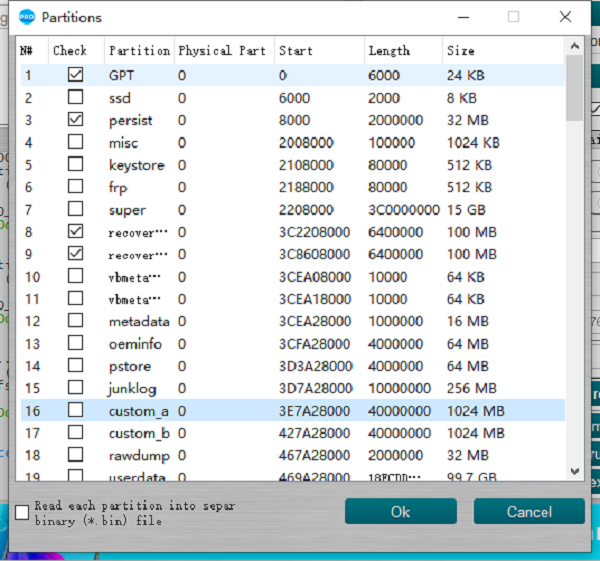Click the pstore partition name
This screenshot has height=561, width=600.
(x=130, y=367)
